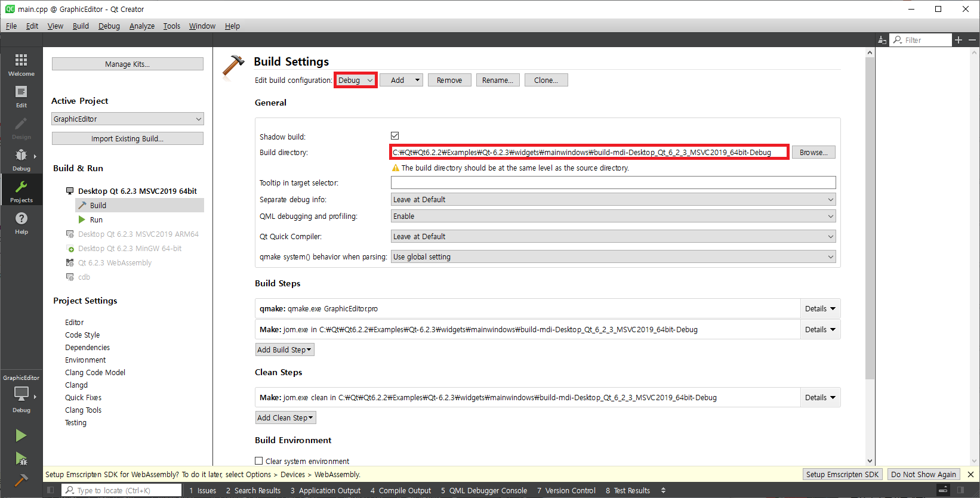Open the Design mode
The width and height of the screenshot is (980, 498).
[21, 128]
